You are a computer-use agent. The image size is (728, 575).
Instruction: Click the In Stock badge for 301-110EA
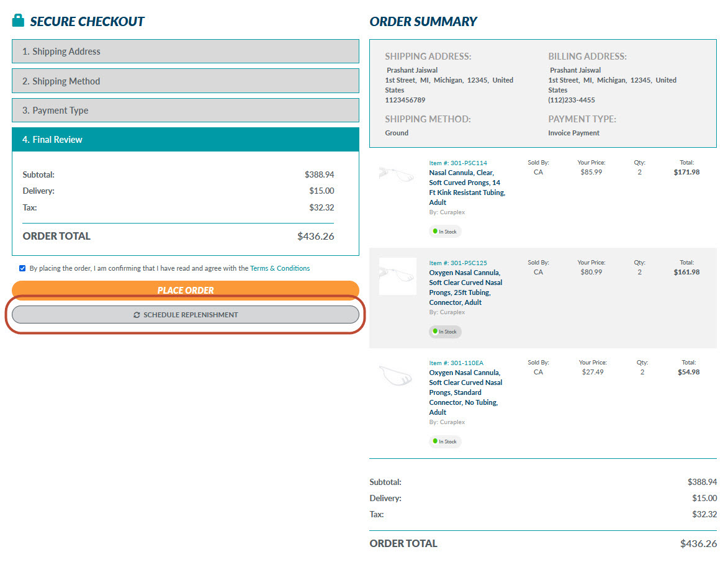(445, 441)
